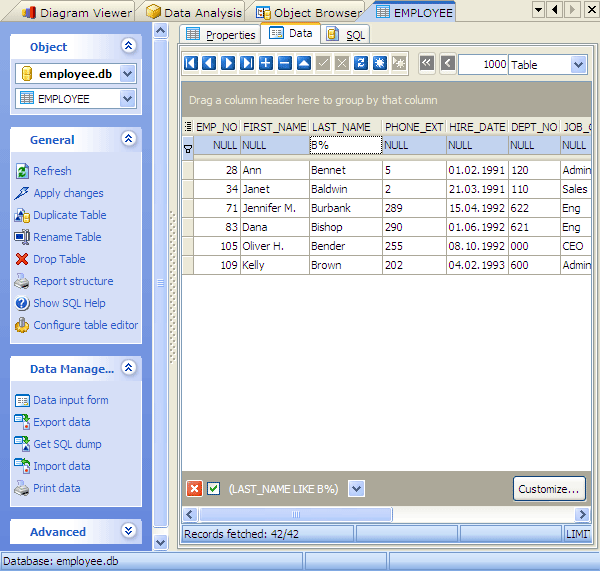Click the vertical splitter grip handle
600x571 pixels.
point(173,286)
